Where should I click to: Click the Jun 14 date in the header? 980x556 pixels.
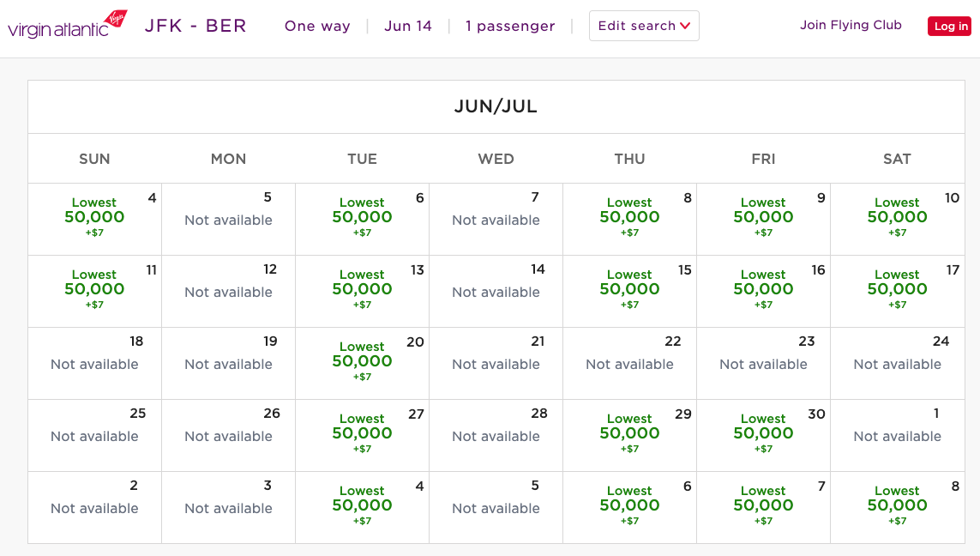(x=408, y=26)
